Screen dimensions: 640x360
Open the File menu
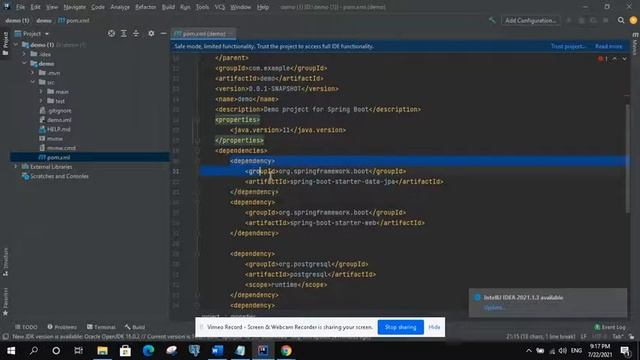[x=20, y=7]
